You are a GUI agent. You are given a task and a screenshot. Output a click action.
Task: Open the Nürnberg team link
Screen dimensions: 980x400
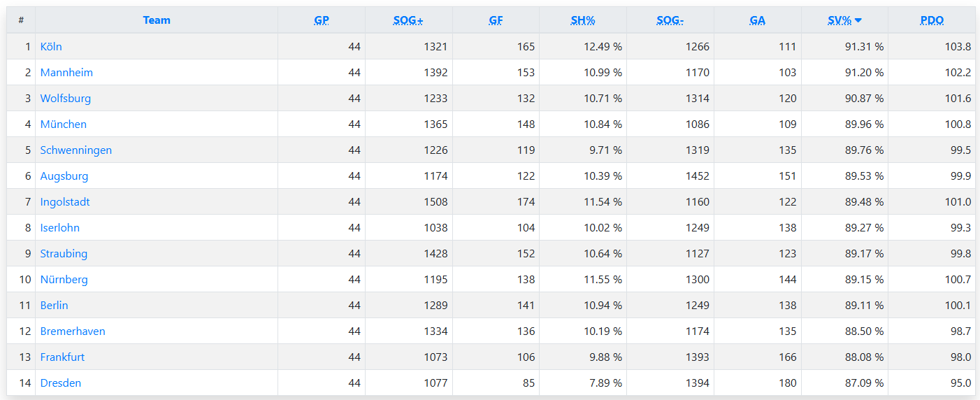tap(64, 280)
